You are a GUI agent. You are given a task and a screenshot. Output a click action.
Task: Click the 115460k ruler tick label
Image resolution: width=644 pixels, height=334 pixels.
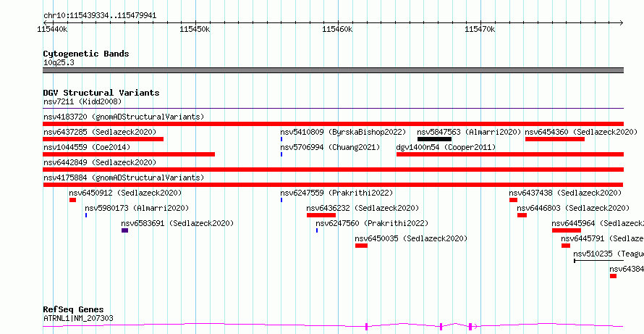338,30
